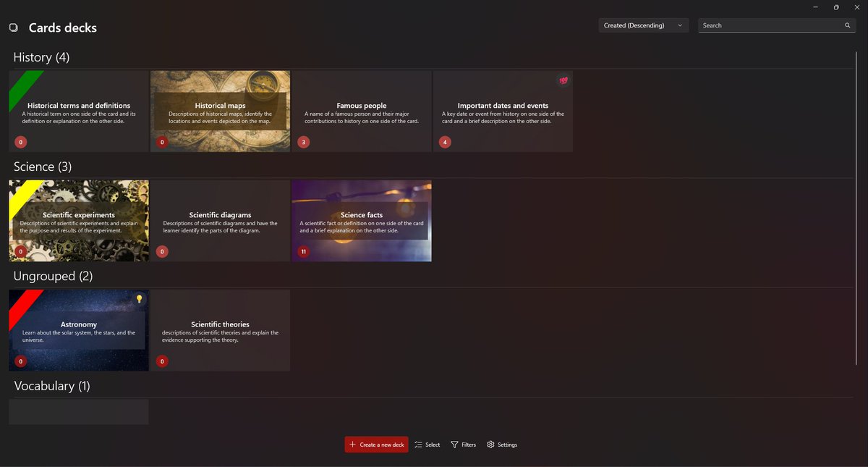Open the Scientific theories deck
Image resolution: width=868 pixels, height=467 pixels.
[x=220, y=330]
